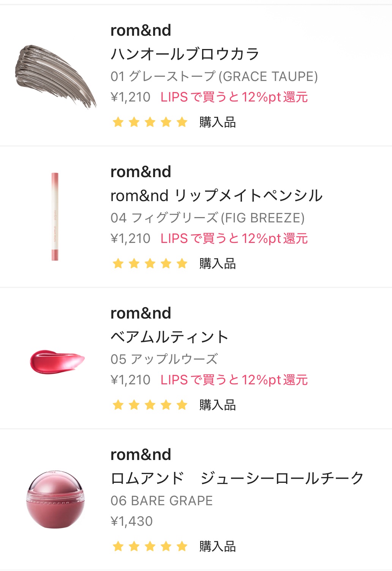
Task: Select the 01 グレーストープ shade label
Action: coord(214,76)
